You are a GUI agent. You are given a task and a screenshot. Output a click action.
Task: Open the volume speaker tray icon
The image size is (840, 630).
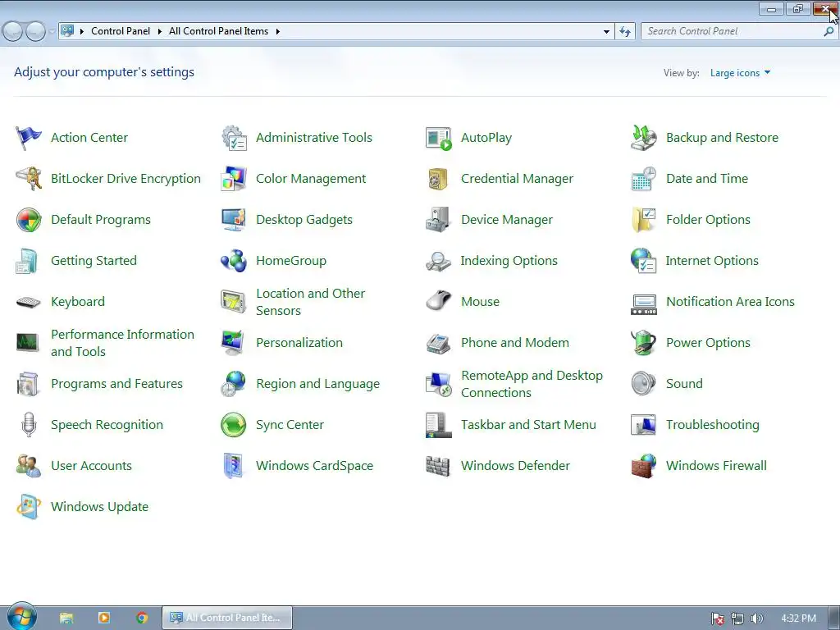[756, 619]
